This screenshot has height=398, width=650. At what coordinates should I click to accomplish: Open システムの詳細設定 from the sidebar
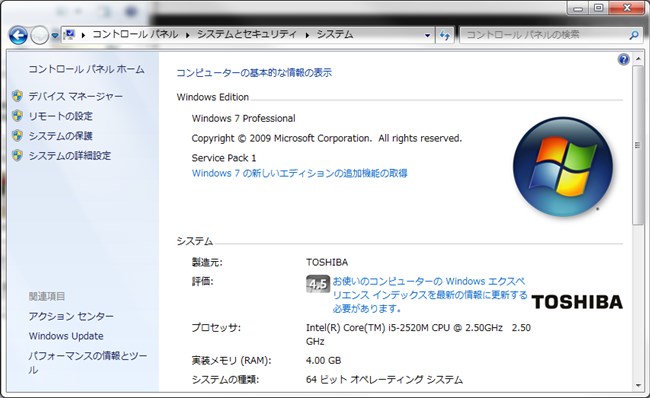pos(70,156)
